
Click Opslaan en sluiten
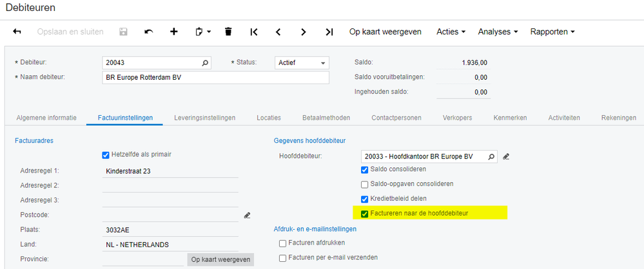coord(70,32)
